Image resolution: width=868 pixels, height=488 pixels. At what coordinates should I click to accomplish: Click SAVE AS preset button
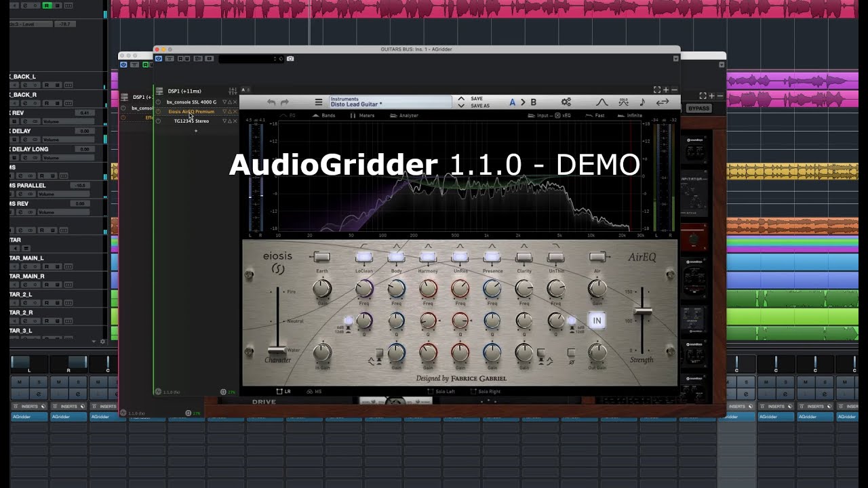tap(479, 106)
